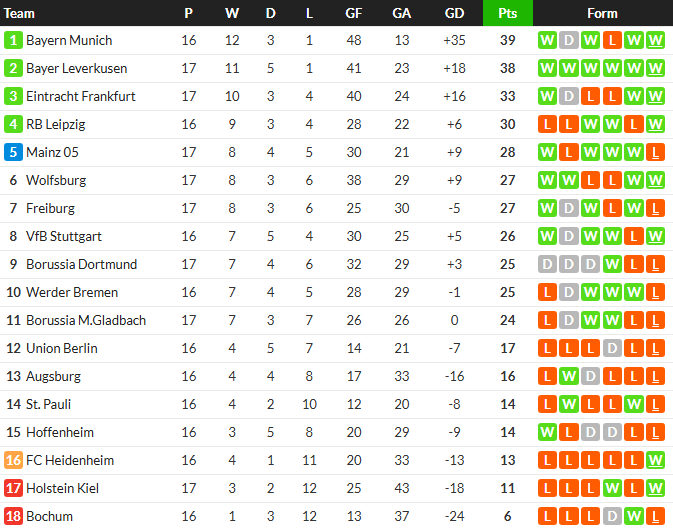Click the Team column header
The width and height of the screenshot is (673, 530).
(20, 13)
